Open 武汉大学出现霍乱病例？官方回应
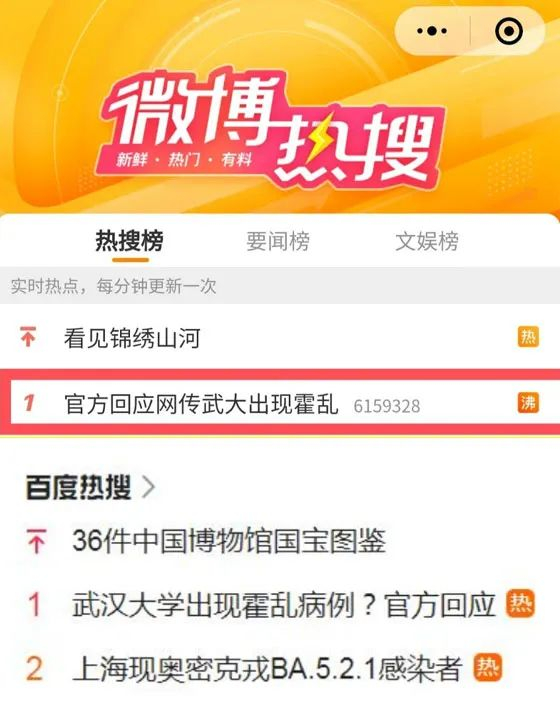Screen dimensions: 560x708 pos(284,604)
